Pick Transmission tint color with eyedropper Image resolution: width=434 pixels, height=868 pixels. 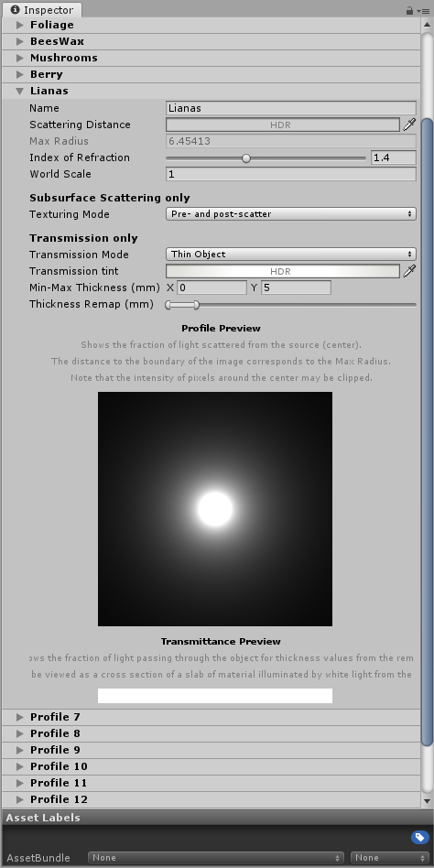click(x=409, y=271)
